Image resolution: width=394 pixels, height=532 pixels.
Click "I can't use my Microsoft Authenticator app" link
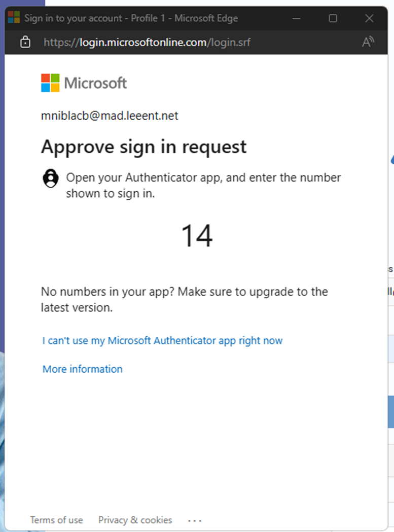pyautogui.click(x=162, y=340)
